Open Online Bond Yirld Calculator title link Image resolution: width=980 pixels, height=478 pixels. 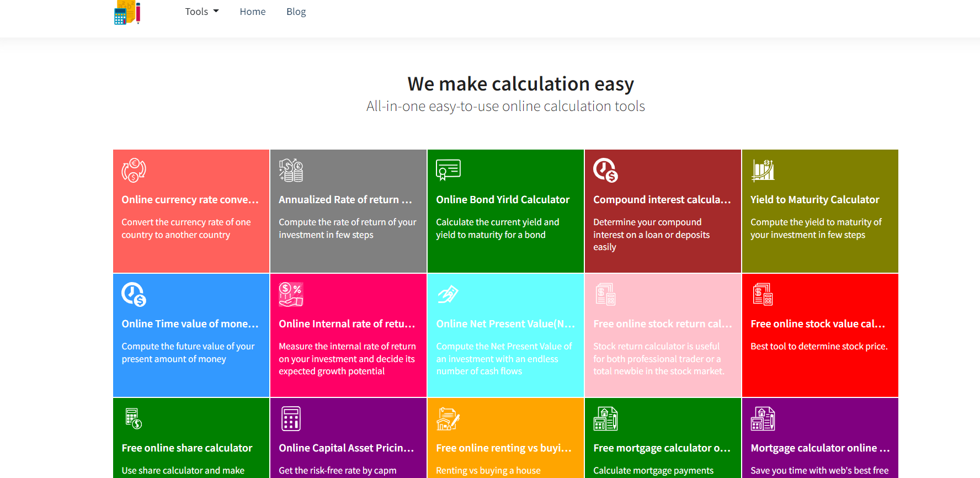point(503,200)
